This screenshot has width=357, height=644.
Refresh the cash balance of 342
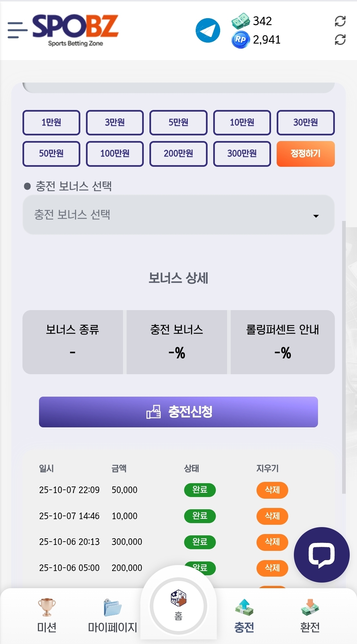click(340, 21)
